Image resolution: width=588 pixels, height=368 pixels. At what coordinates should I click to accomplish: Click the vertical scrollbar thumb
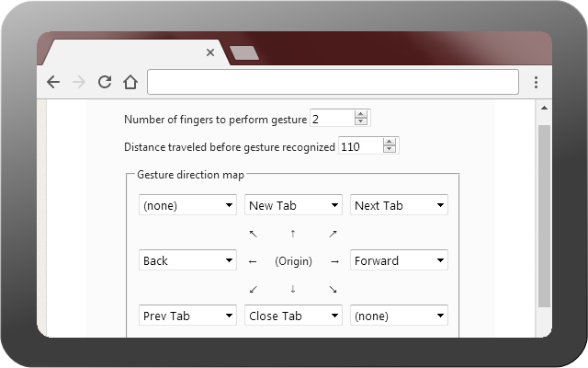coord(544,216)
